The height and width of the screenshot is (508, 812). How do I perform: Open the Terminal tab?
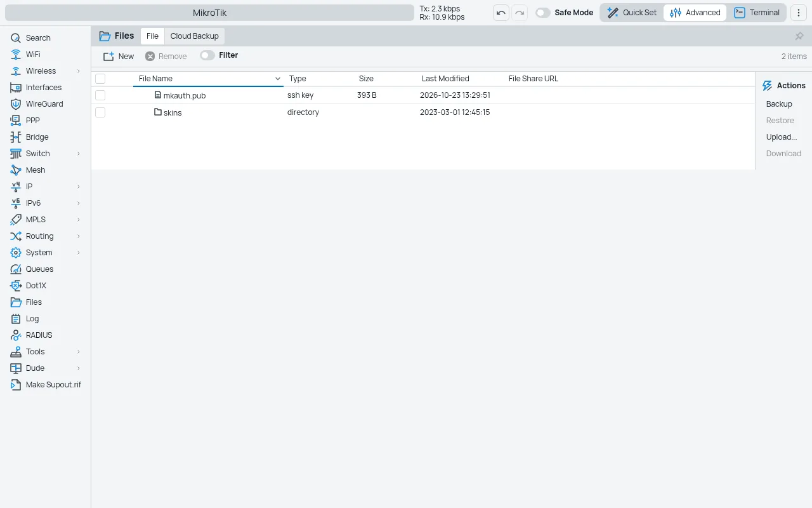click(757, 13)
